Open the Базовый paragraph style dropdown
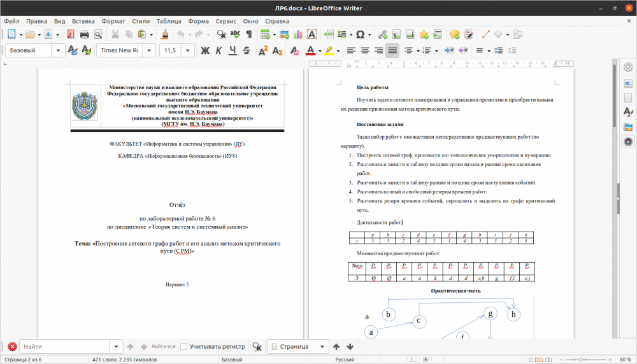Viewport: 637px width, 364px height. point(59,50)
